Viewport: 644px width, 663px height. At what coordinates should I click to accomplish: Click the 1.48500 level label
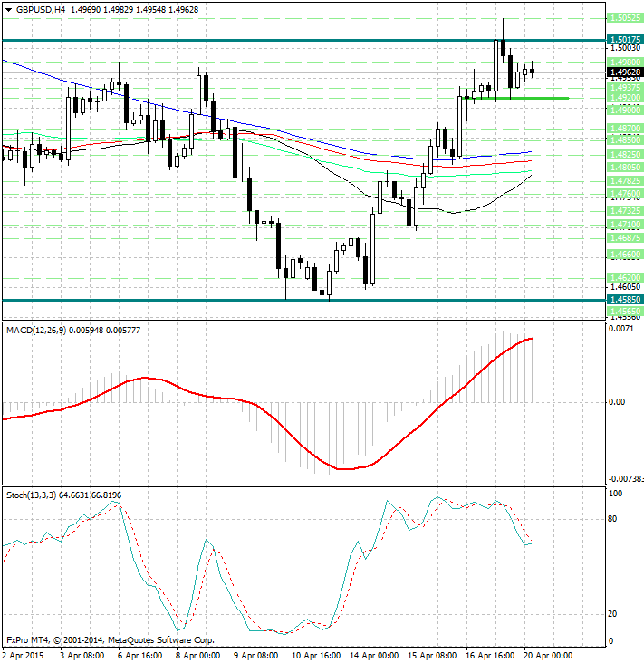coord(625,140)
